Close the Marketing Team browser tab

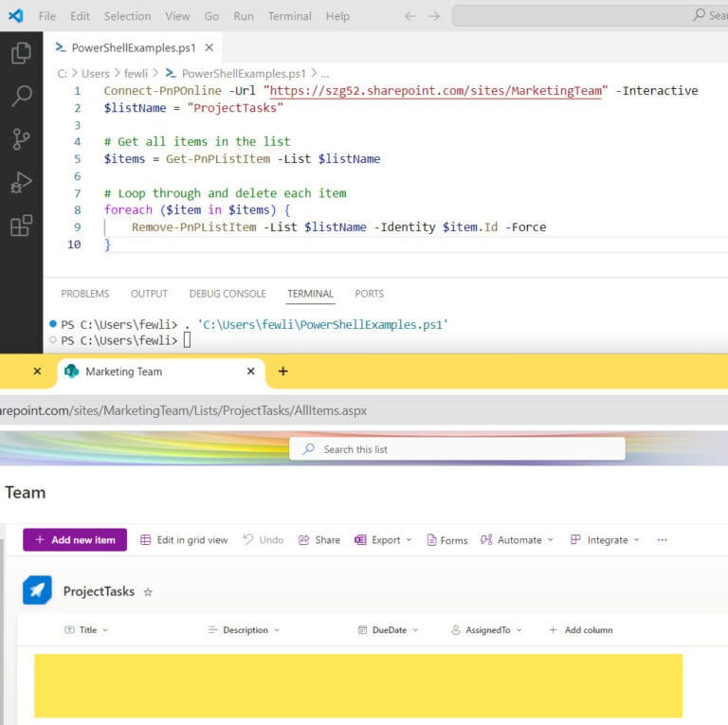250,371
